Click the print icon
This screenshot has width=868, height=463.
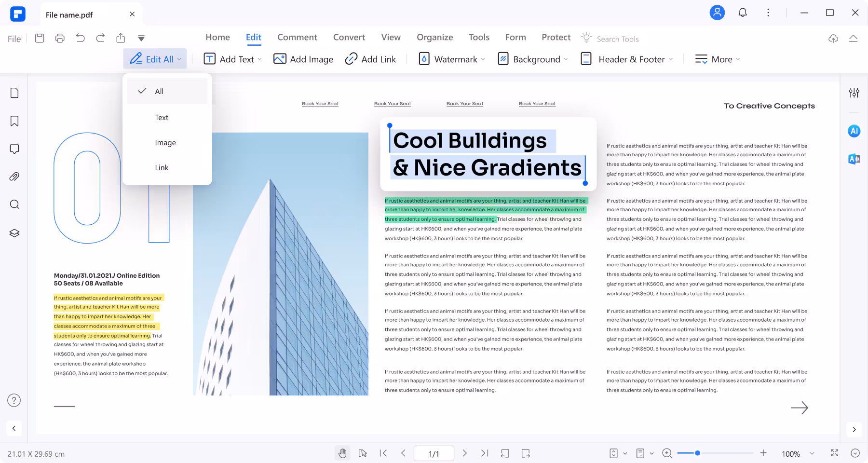tap(60, 38)
